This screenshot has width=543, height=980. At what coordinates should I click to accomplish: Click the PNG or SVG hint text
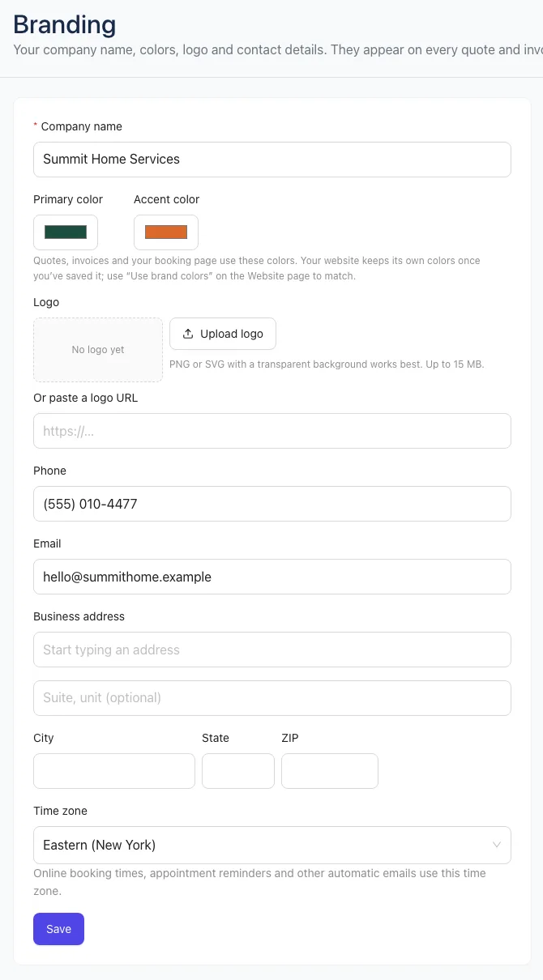coord(327,364)
